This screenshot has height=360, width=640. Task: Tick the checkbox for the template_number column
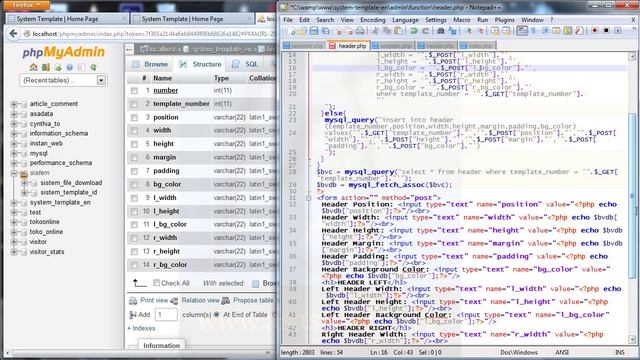(x=134, y=104)
